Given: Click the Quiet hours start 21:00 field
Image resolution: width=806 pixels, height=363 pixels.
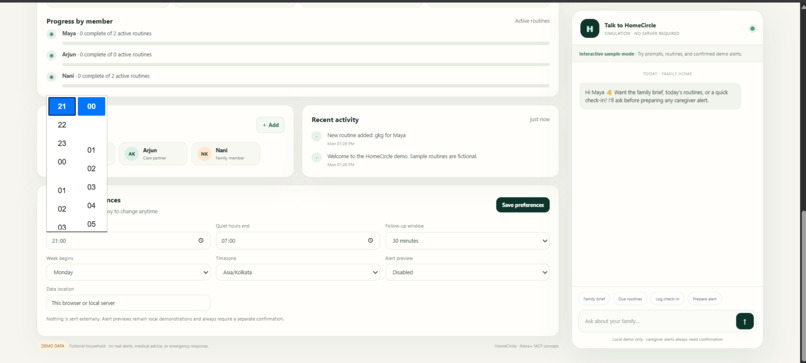Looking at the screenshot, I should click(x=128, y=241).
